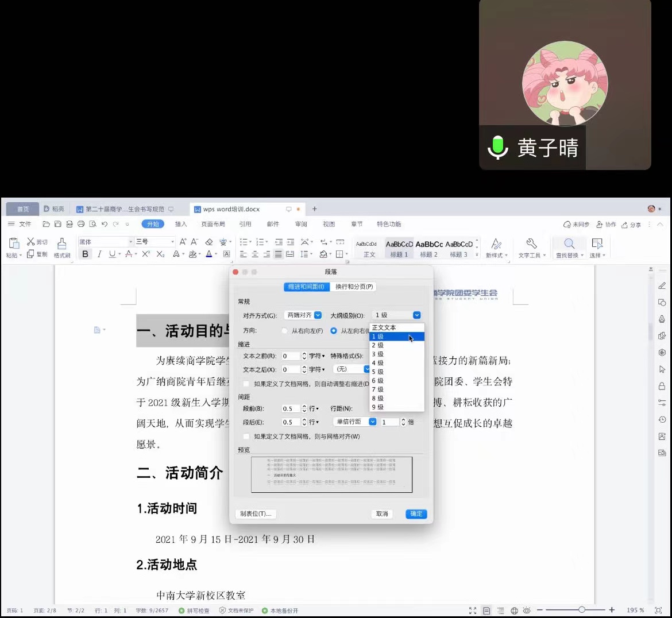The width and height of the screenshot is (672, 618).
Task: Click the Cut (剪切) scissors icon
Action: click(31, 242)
